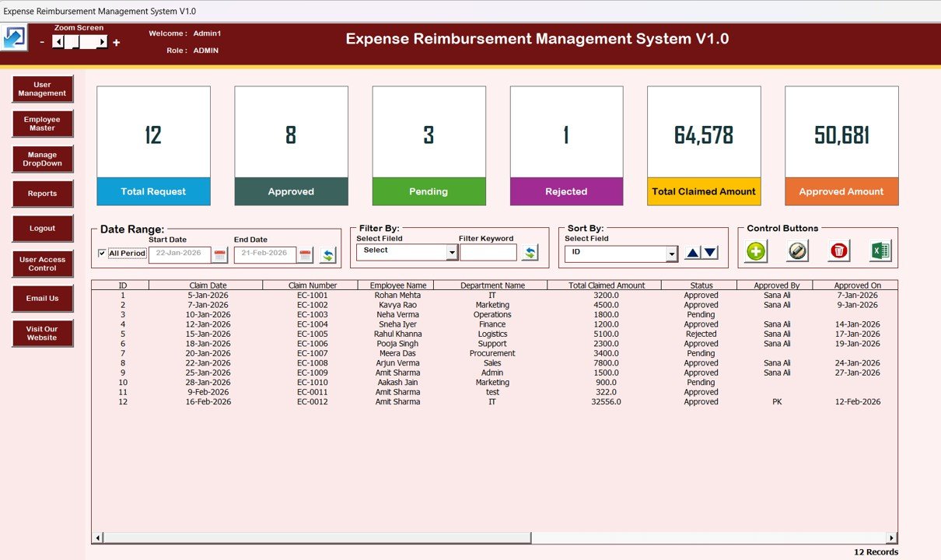The height and width of the screenshot is (560, 941).
Task: Visit Our Website via sidebar button
Action: pyautogui.click(x=42, y=333)
